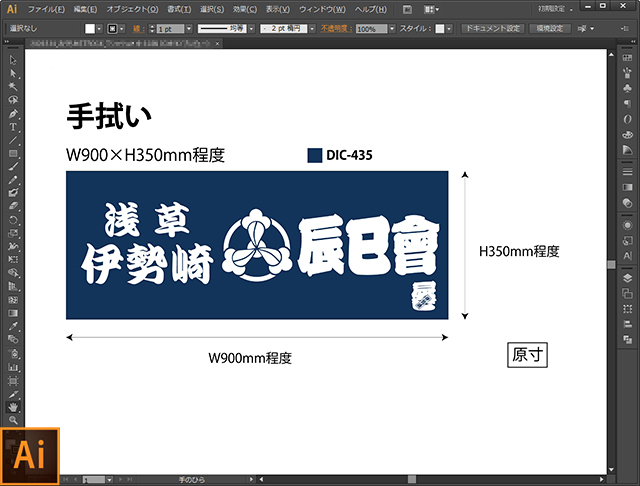The height and width of the screenshot is (486, 640).
Task: Click the 環境設定 button
Action: coord(550,29)
